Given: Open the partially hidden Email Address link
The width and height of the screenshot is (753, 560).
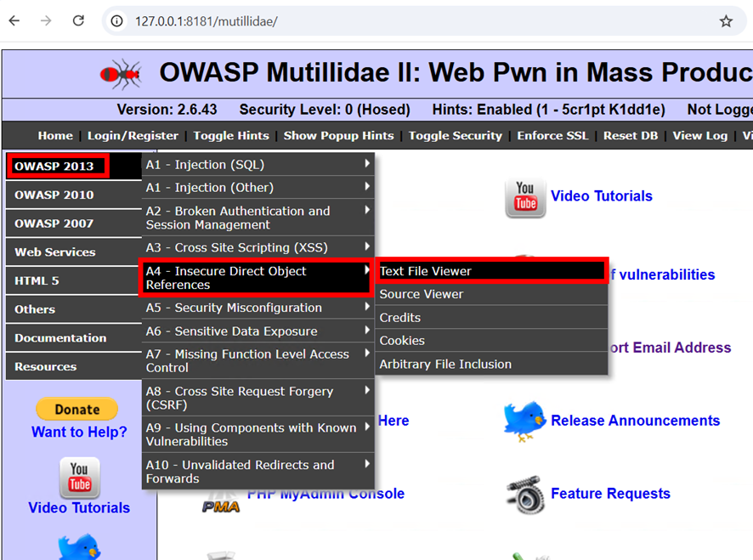Looking at the screenshot, I should pyautogui.click(x=671, y=348).
